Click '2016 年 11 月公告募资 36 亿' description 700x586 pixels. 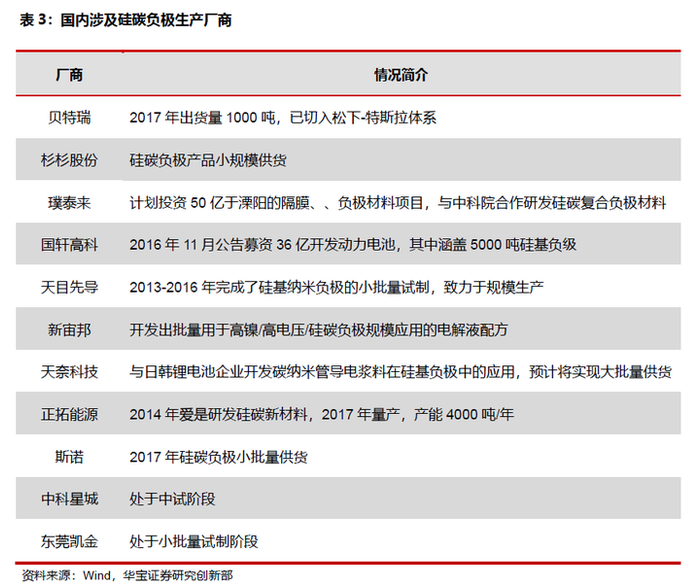tap(219, 245)
